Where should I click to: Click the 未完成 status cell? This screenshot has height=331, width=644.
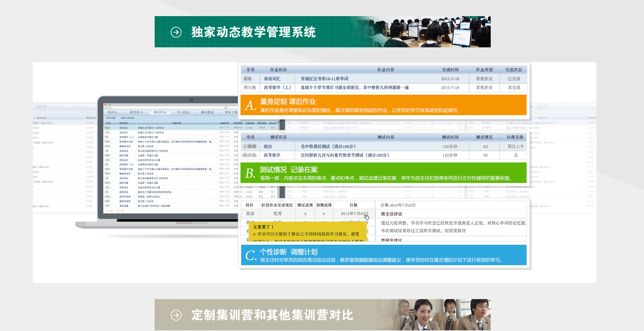[x=514, y=88]
